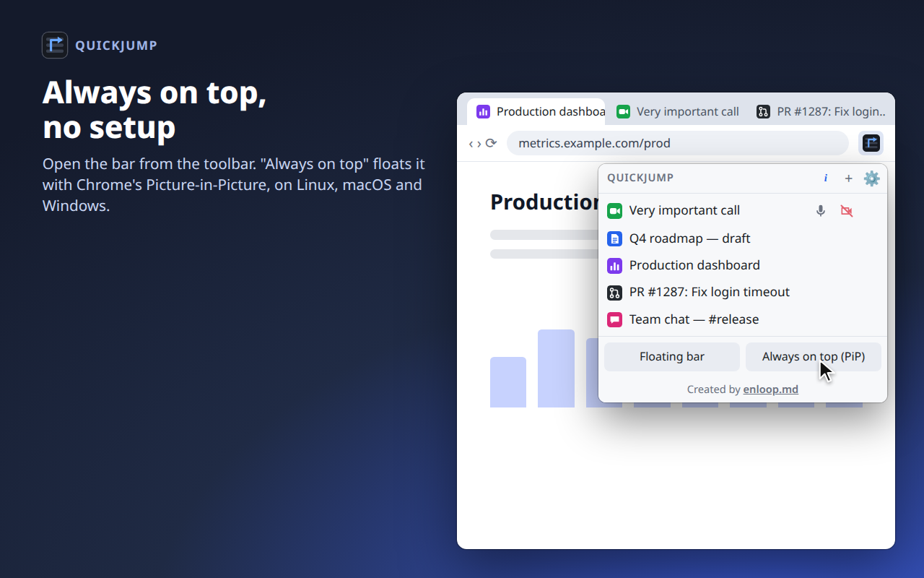The image size is (924, 578).
Task: Click the blue document icon for Q4 roadmap
Action: 614,238
